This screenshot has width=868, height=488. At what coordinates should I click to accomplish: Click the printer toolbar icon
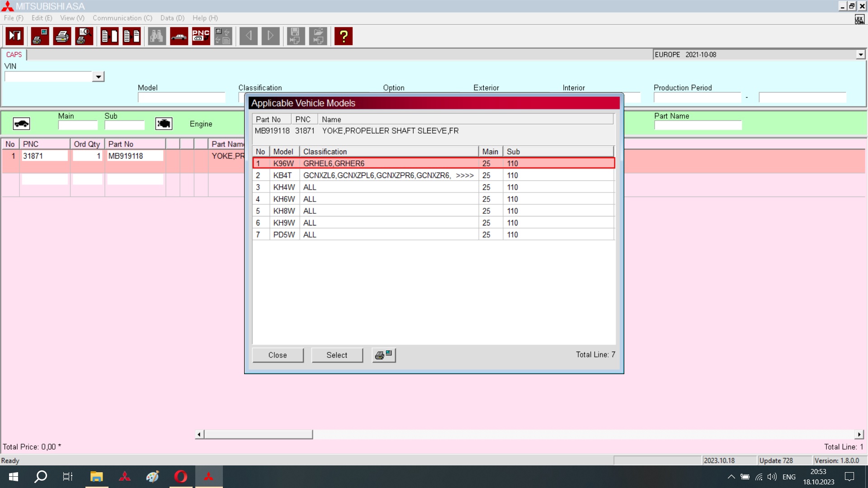point(62,36)
